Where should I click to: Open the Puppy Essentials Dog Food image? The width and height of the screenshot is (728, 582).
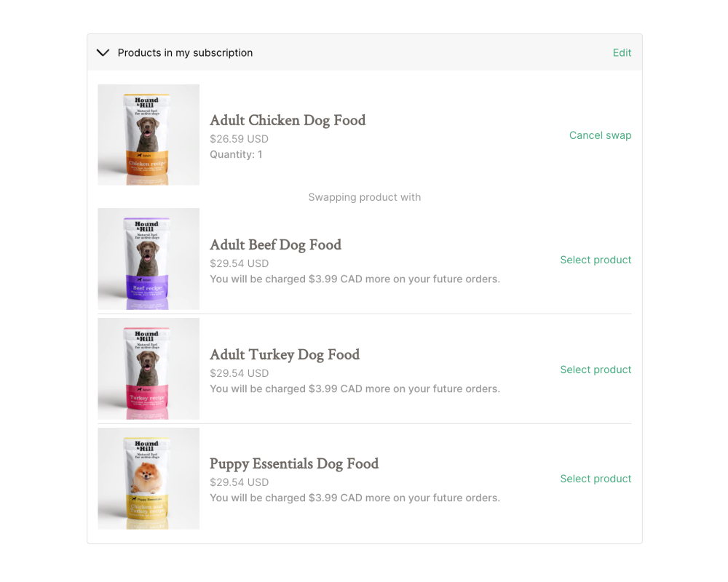pos(149,479)
